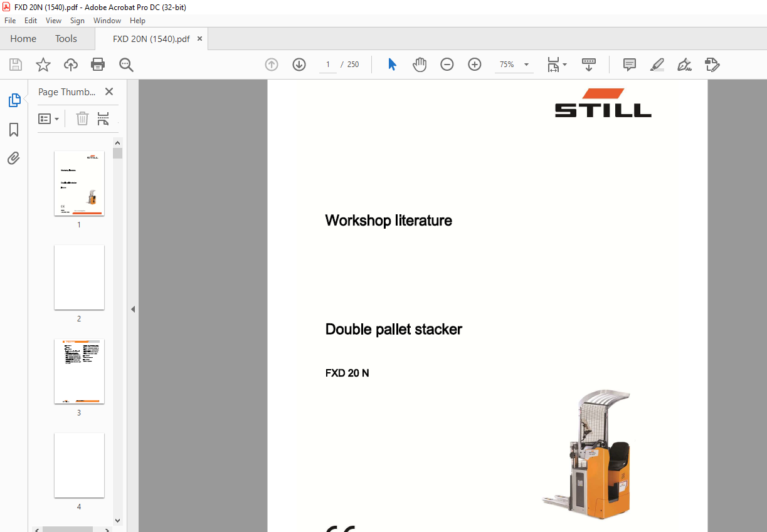Select the page 3 thumbnail
The width and height of the screenshot is (767, 532).
click(79, 372)
